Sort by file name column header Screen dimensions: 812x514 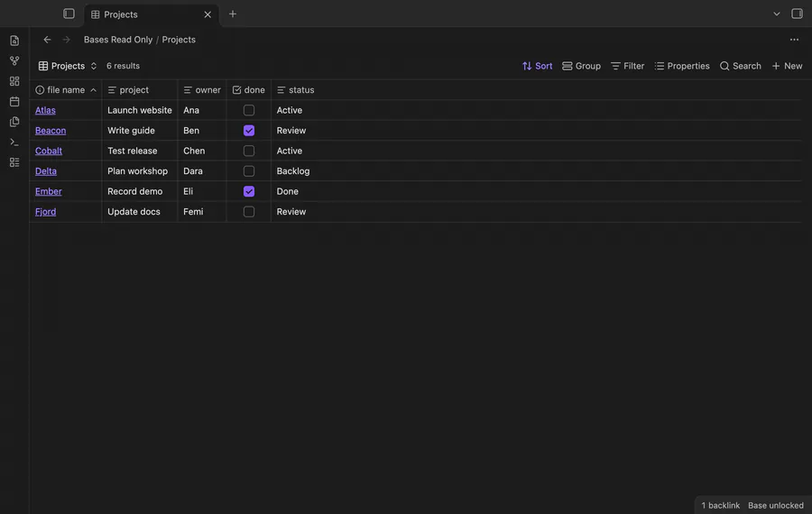point(66,89)
